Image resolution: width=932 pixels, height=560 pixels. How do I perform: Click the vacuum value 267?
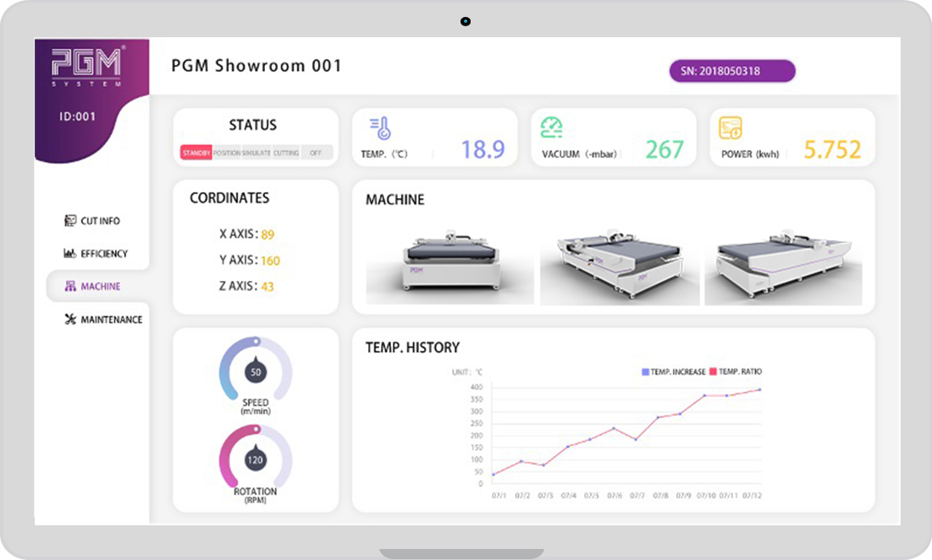[x=665, y=149]
